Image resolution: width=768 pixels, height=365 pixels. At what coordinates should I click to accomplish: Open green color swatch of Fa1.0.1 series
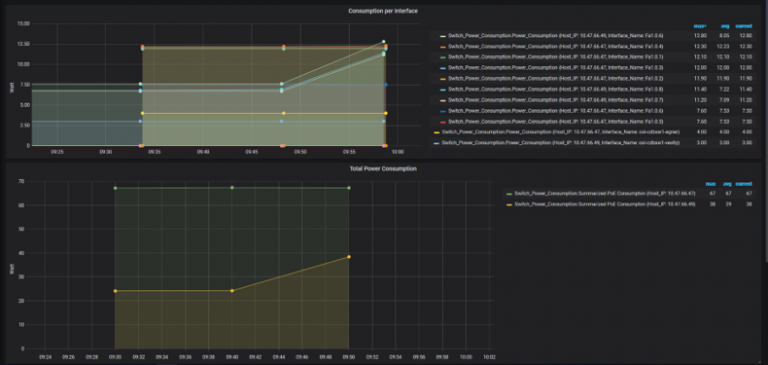(443, 57)
